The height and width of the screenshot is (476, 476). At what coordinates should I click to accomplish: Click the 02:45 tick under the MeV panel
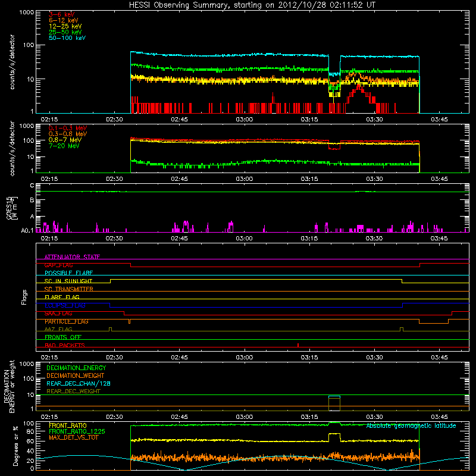(180, 179)
